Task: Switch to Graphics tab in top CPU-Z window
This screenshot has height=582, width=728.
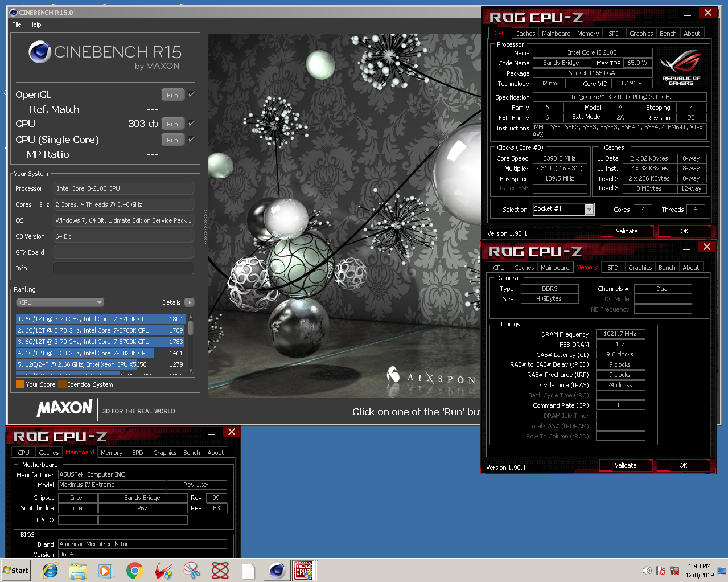Action: (x=641, y=34)
